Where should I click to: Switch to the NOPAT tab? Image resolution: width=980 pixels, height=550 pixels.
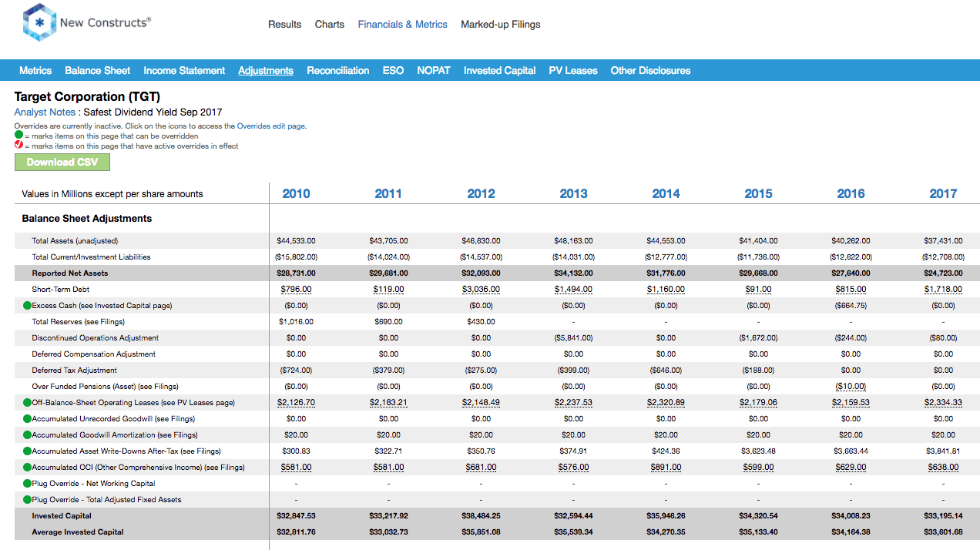434,70
